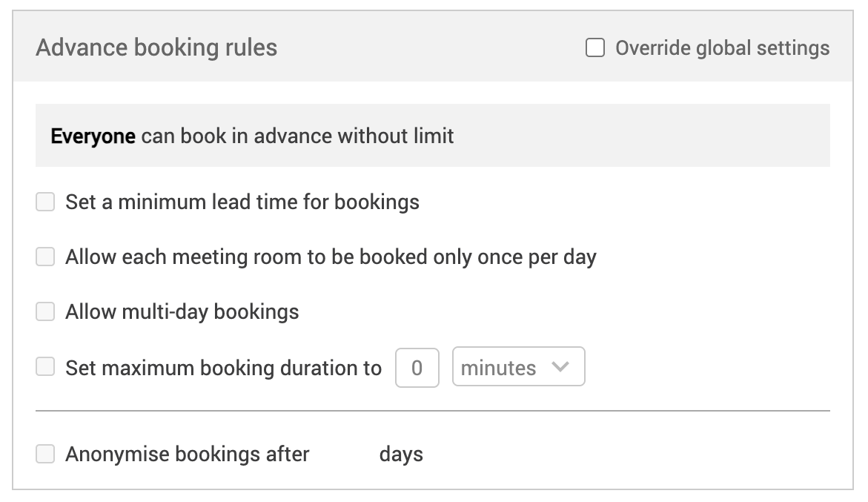Toggle the Allow multi-day bookings checkbox
The width and height of the screenshot is (868, 502).
(46, 311)
